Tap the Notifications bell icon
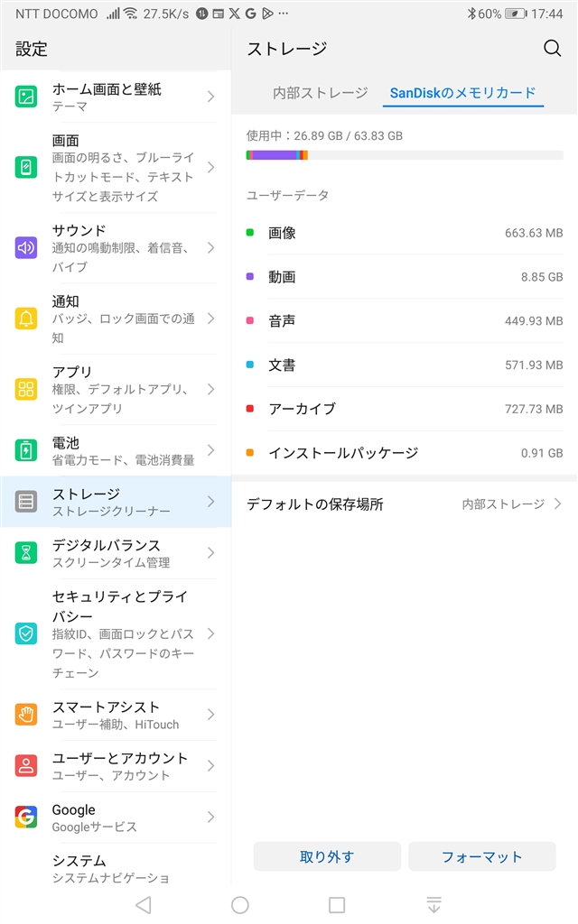The height and width of the screenshot is (924, 578). tap(26, 319)
